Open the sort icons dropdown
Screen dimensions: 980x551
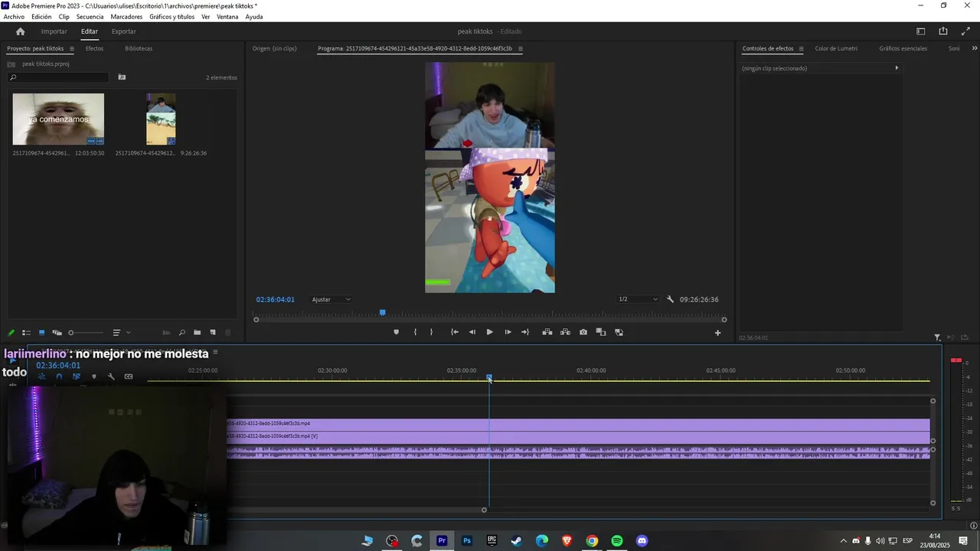[121, 333]
